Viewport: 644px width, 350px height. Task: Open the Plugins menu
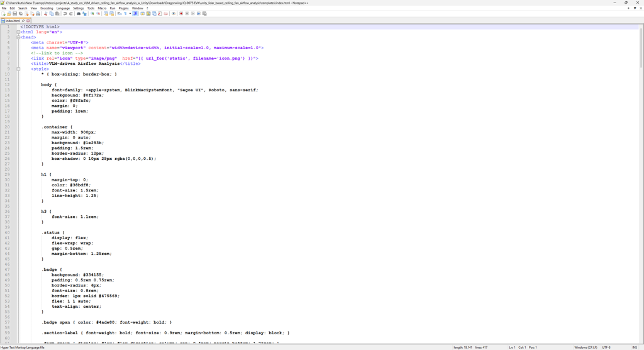123,8
